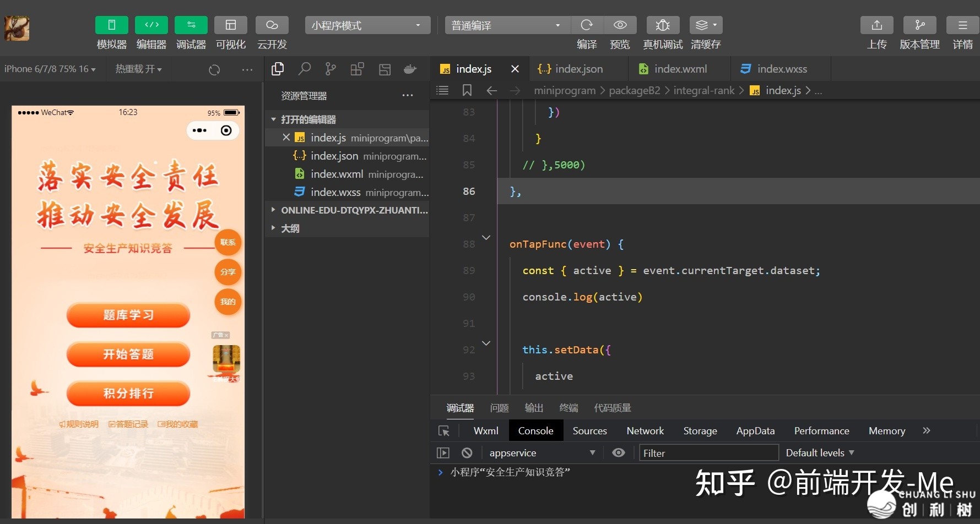980x524 pixels.
Task: Toggle the console live expression eye icon
Action: pyautogui.click(x=619, y=452)
